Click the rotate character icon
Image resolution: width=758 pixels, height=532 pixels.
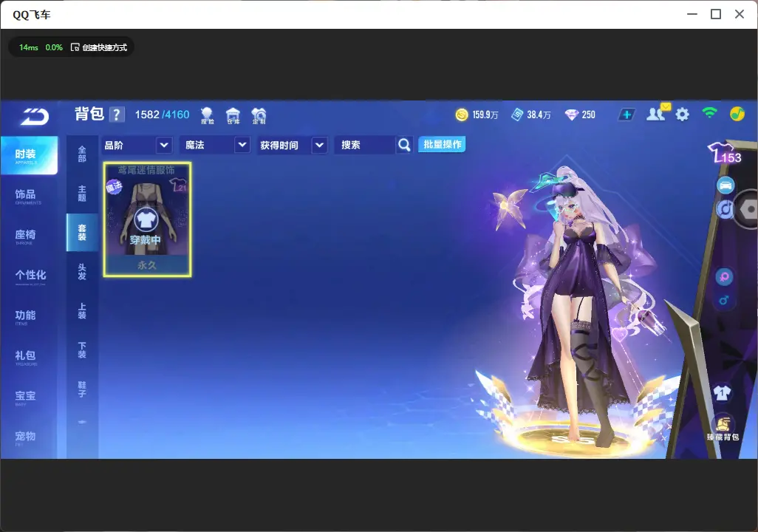click(x=725, y=209)
